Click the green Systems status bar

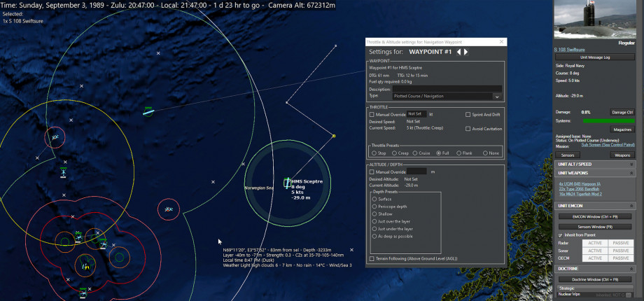[609, 121]
